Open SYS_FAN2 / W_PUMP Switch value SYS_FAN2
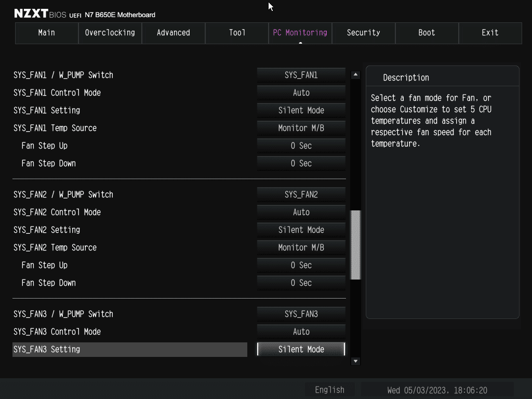This screenshot has width=532, height=399. pos(301,194)
